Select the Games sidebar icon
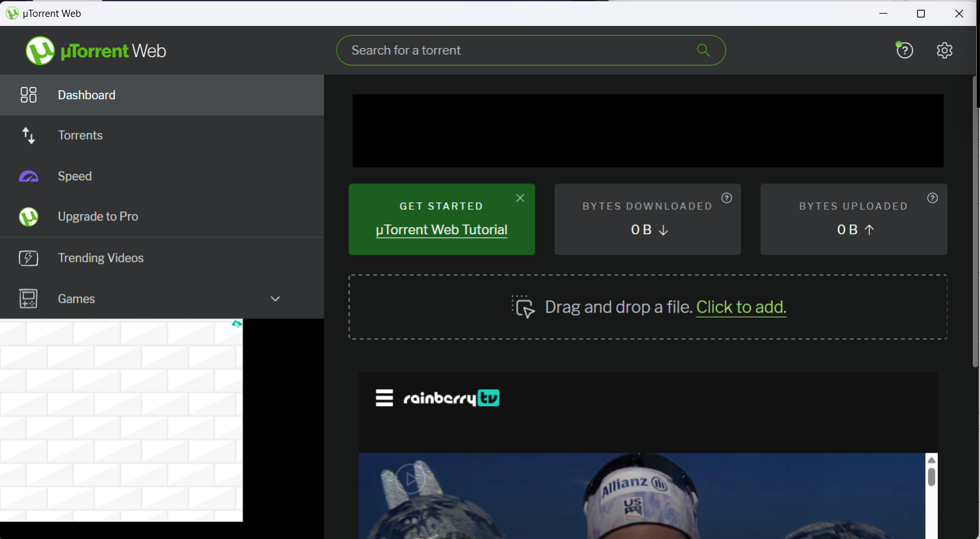The height and width of the screenshot is (539, 980). (29, 298)
